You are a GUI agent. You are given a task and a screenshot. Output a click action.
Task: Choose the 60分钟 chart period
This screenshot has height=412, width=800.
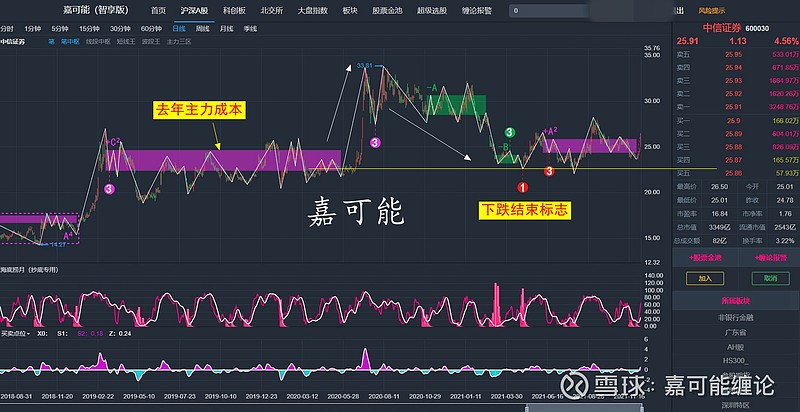coord(151,29)
